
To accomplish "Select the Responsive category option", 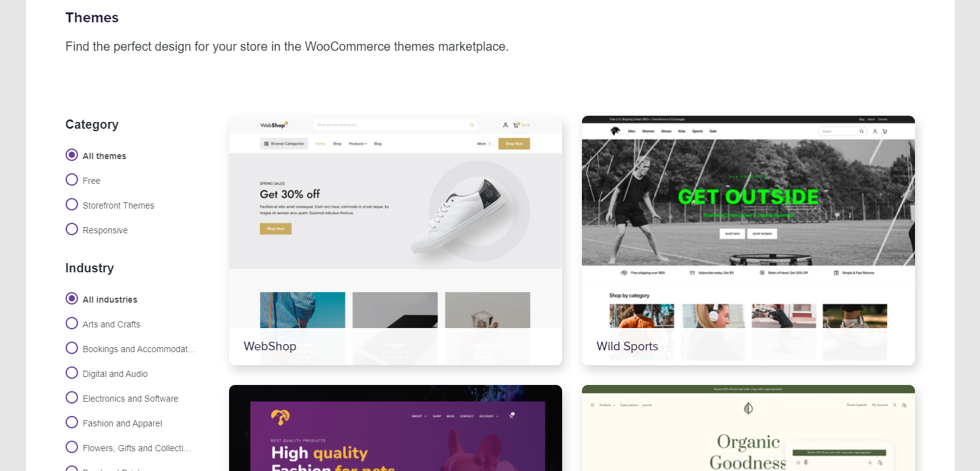I will pyautogui.click(x=72, y=229).
